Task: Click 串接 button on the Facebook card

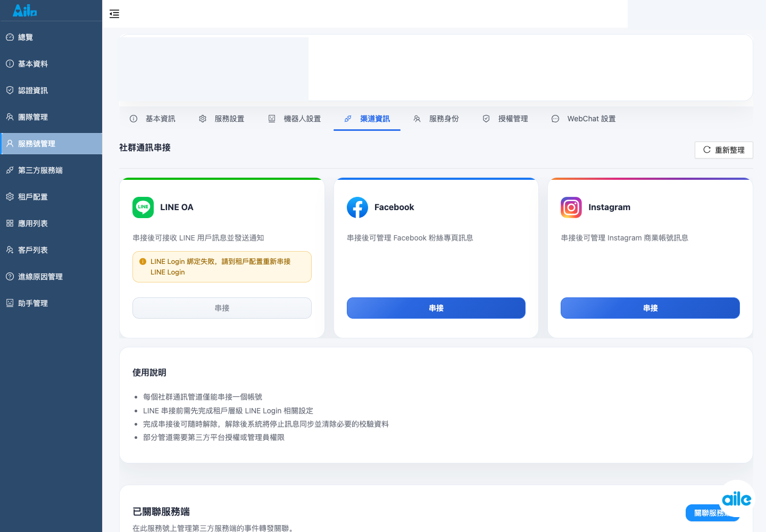Action: [436, 308]
